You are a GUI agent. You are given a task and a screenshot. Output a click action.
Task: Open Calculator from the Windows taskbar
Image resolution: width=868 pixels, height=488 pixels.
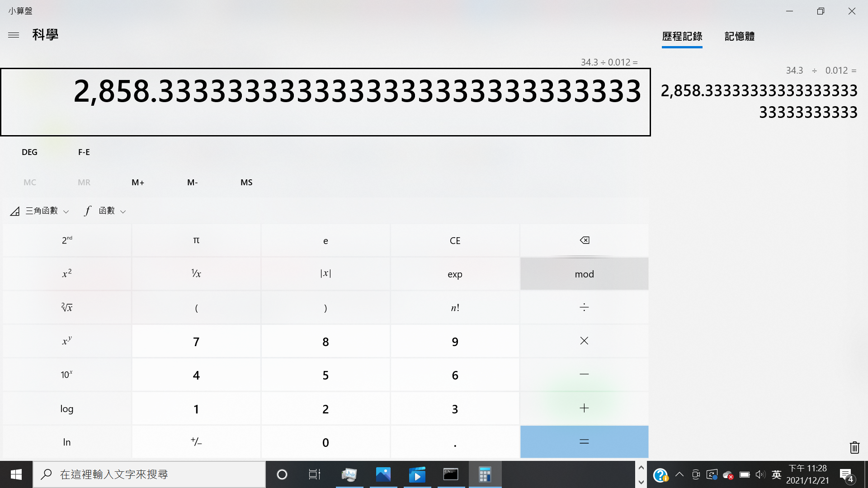point(485,474)
